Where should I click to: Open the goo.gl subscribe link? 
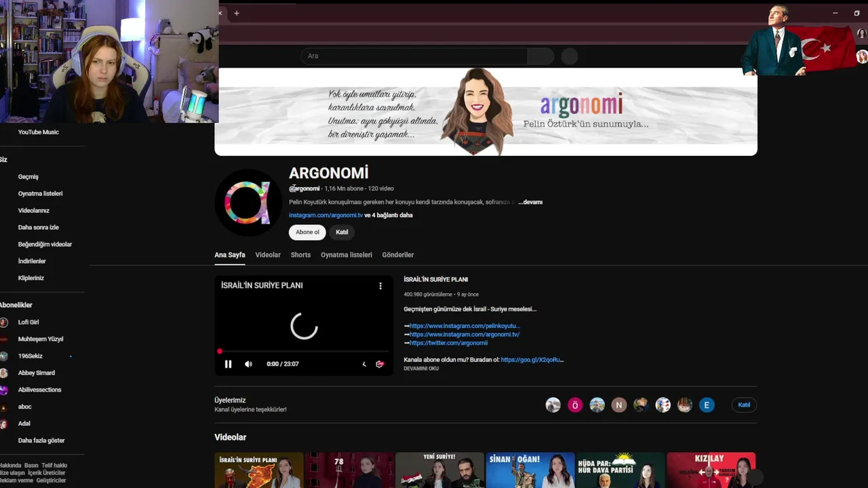[x=532, y=360]
